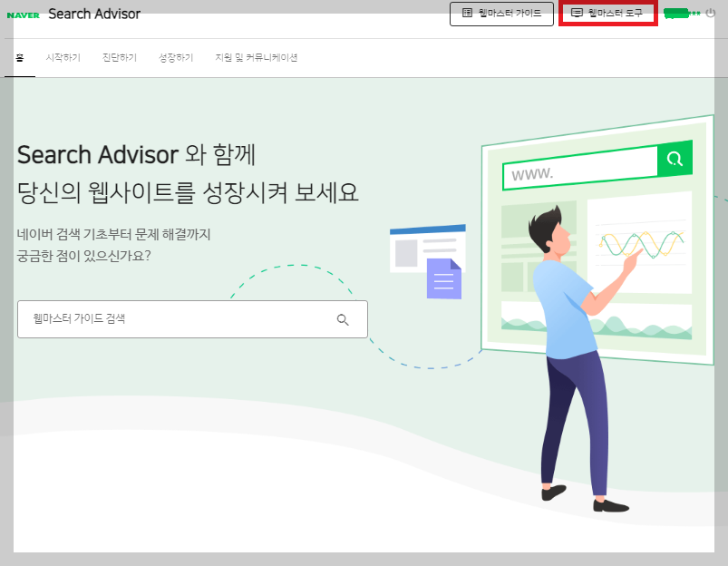Switch to the 시작하기 tab

point(63,58)
